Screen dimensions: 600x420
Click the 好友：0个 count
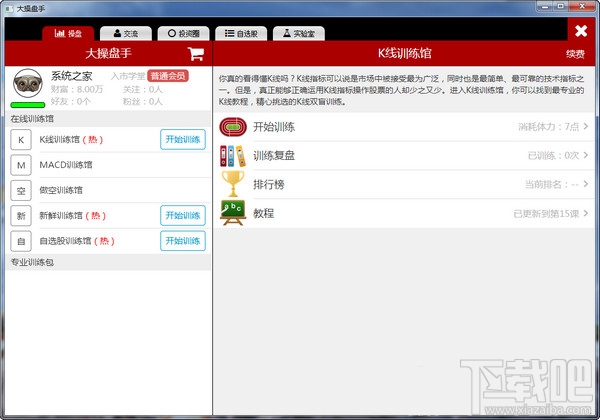70,101
